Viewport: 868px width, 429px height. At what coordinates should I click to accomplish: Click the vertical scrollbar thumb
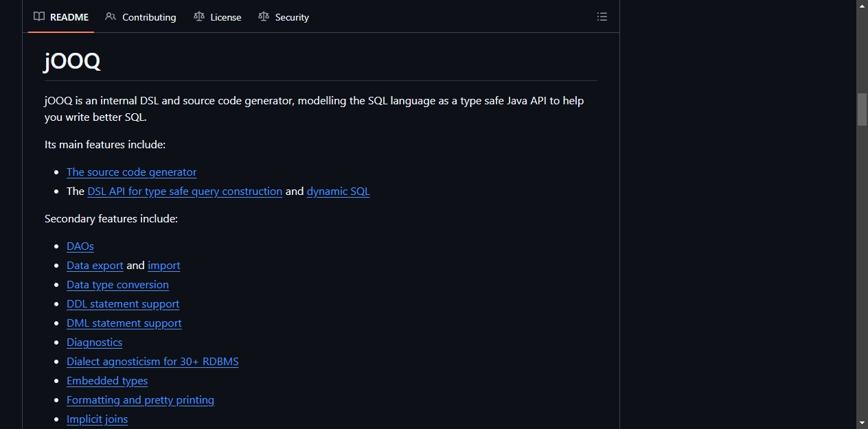(862, 109)
